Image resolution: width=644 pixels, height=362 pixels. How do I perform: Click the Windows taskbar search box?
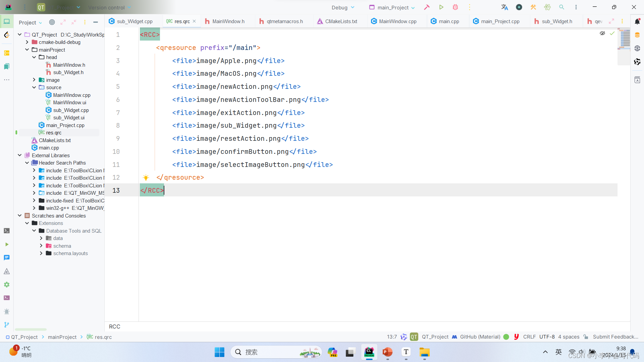tap(276, 352)
